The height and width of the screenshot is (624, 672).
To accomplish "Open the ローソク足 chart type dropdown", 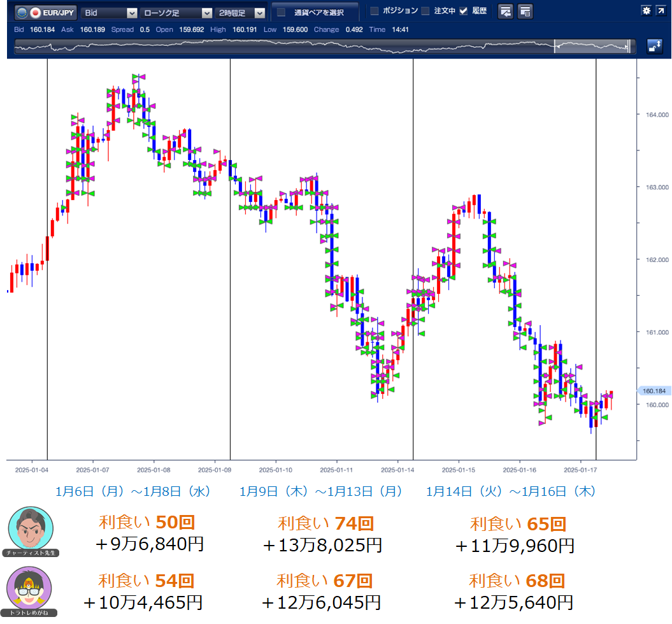I will (x=177, y=13).
